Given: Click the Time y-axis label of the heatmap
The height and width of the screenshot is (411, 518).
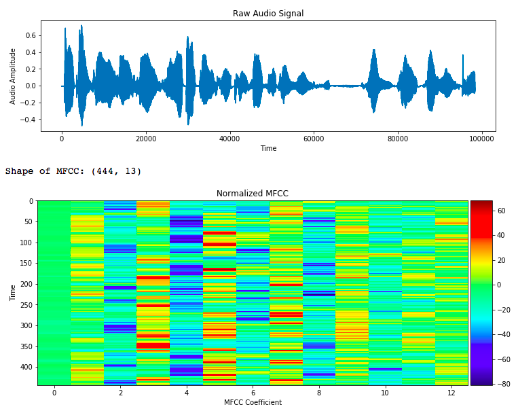Looking at the screenshot, I should tap(12, 293).
